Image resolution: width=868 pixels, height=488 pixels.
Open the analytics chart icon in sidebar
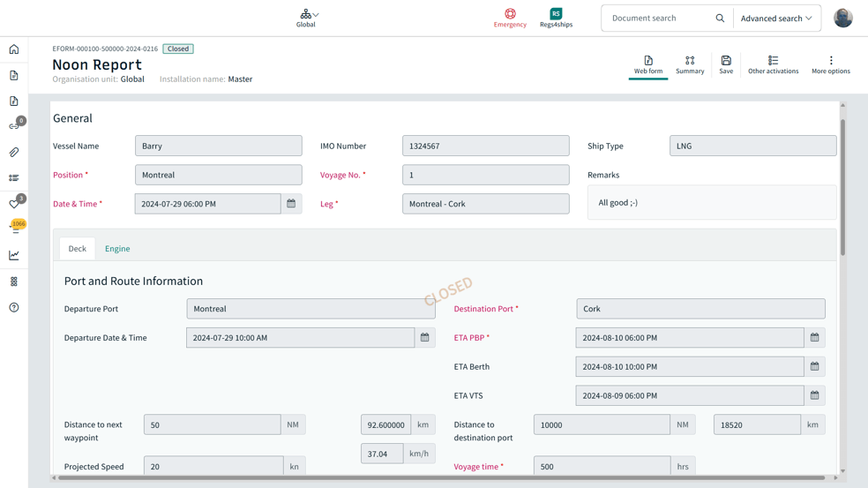point(14,255)
